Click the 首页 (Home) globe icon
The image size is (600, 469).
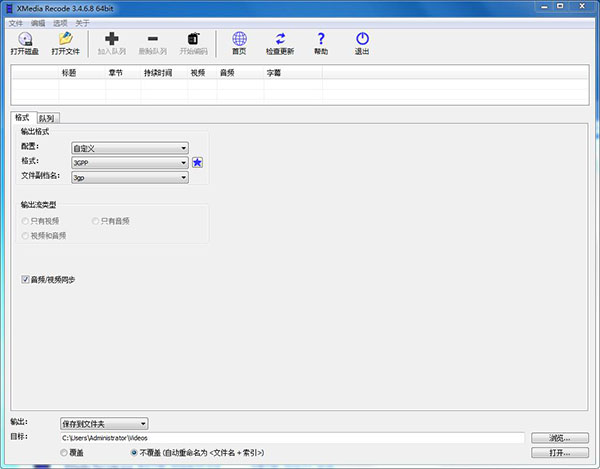click(239, 41)
